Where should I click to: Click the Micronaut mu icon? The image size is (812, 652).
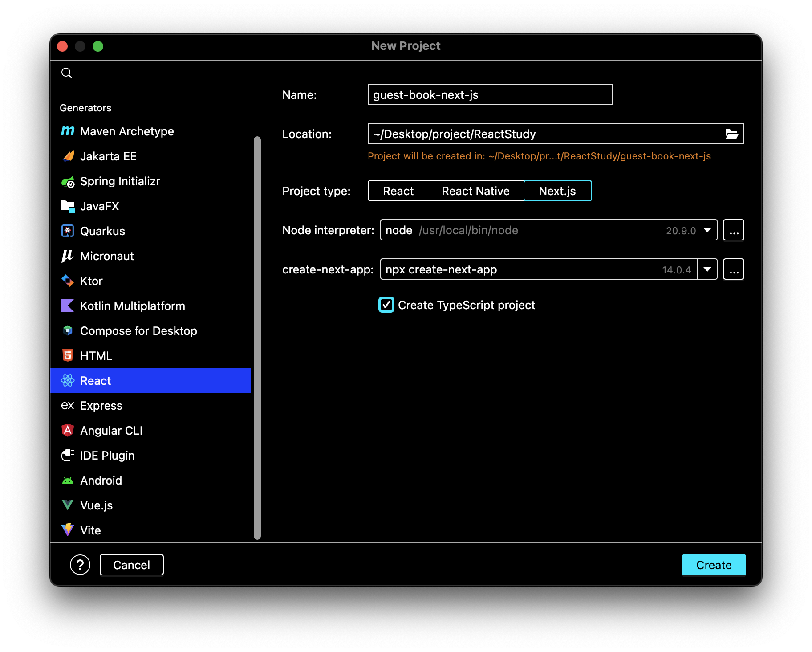[68, 256]
